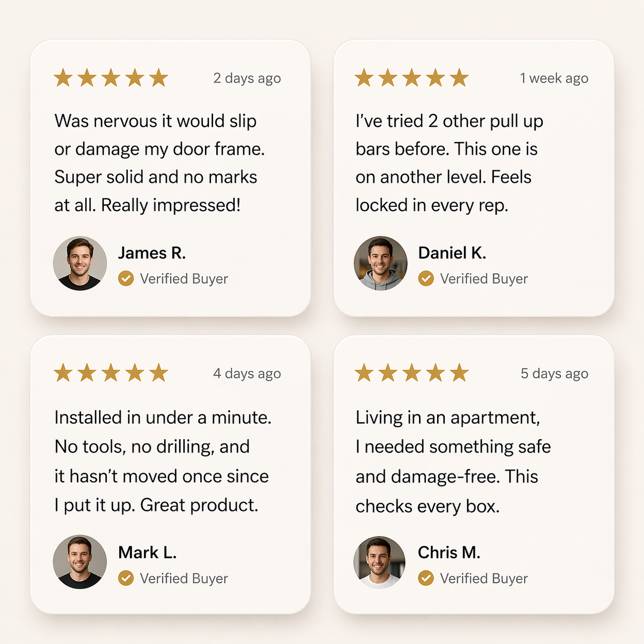The height and width of the screenshot is (644, 644).
Task: Open Daniel K.'s profile photo
Action: point(381,263)
